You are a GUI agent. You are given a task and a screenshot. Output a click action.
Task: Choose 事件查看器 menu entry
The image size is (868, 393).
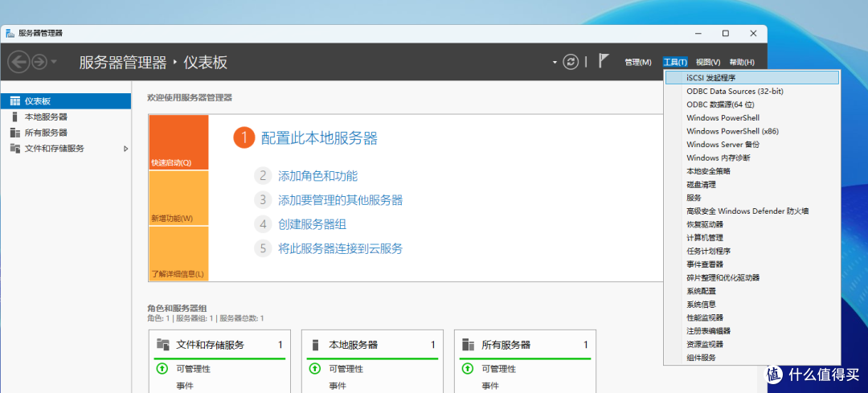[751, 264]
